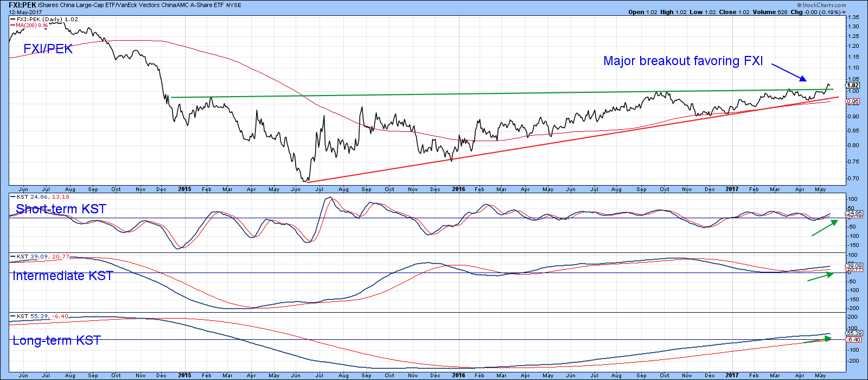Select the 'Long-term KST' panel label
This screenshot has width=868, height=380.
[x=56, y=340]
